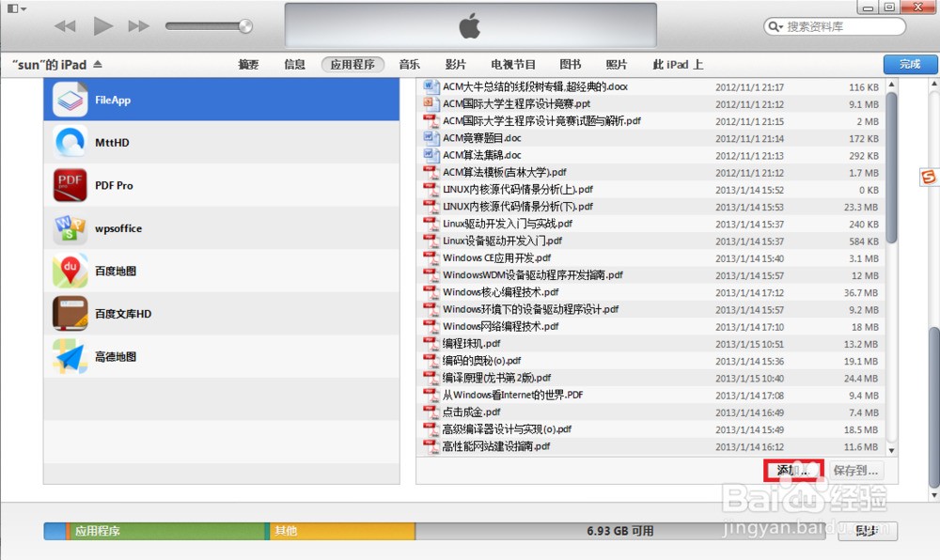940x560 pixels.
Task: Rewind playback with the back control
Action: pyautogui.click(x=64, y=26)
